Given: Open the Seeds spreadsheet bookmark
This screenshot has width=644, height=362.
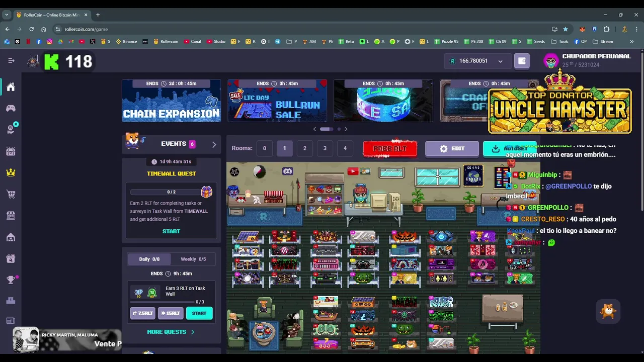Looking at the screenshot, I should (536, 41).
